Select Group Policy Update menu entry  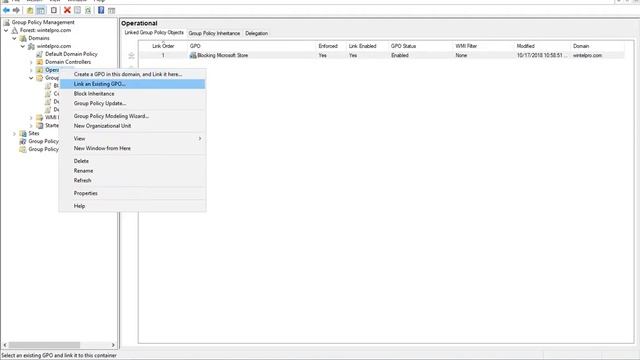coord(133,104)
